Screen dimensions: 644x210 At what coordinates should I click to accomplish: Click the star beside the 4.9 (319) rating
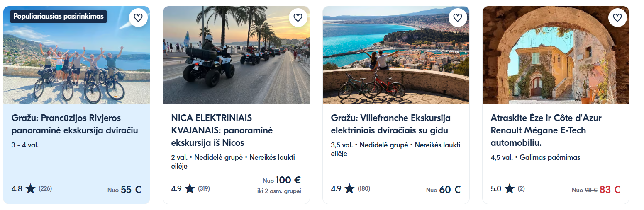[x=190, y=189]
